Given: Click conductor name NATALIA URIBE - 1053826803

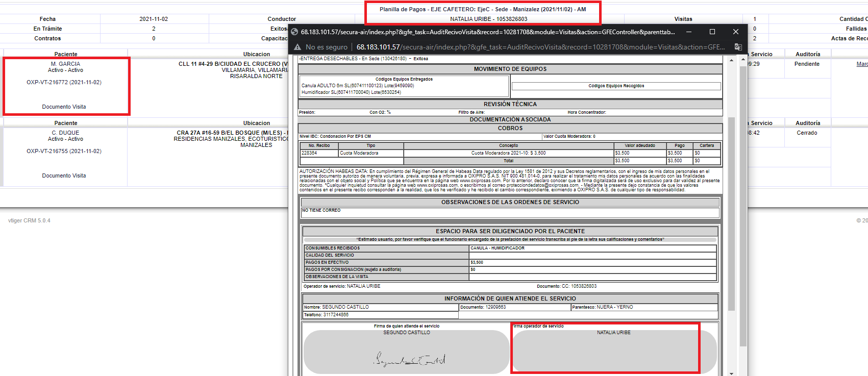Looking at the screenshot, I should point(489,19).
